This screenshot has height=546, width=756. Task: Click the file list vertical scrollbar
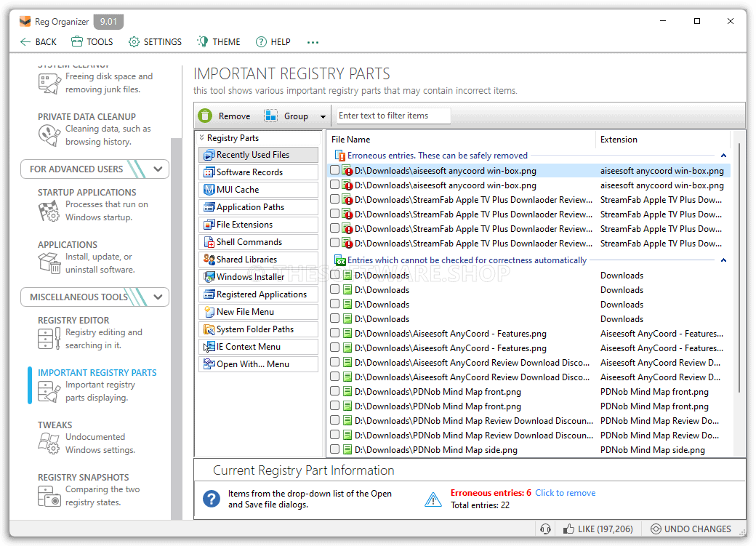[x=739, y=268]
